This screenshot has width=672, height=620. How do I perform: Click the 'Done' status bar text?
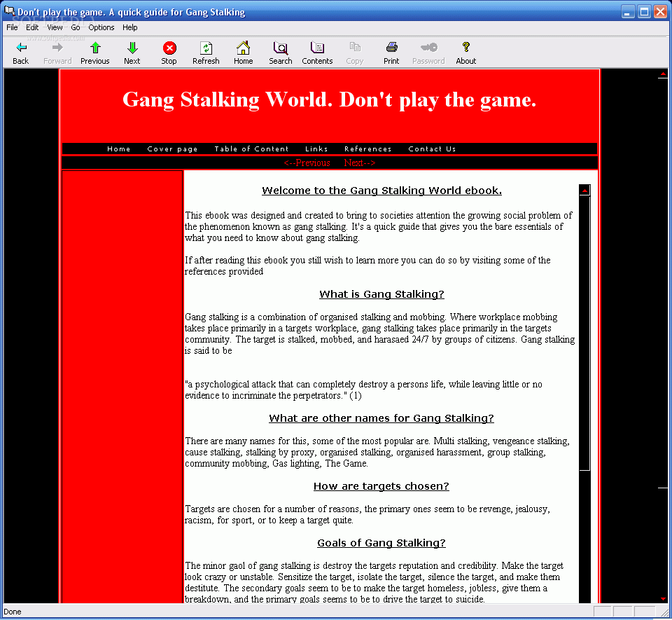click(x=13, y=612)
